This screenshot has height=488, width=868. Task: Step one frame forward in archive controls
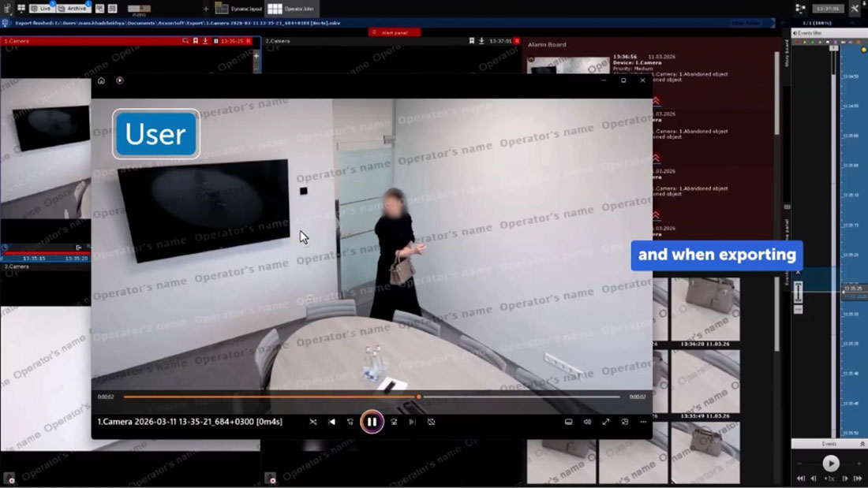pyautogui.click(x=845, y=479)
